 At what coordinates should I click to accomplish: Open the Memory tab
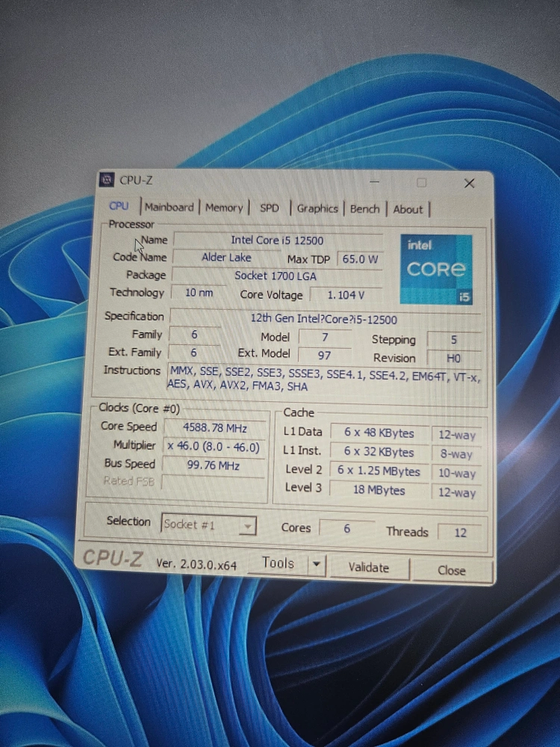[224, 208]
